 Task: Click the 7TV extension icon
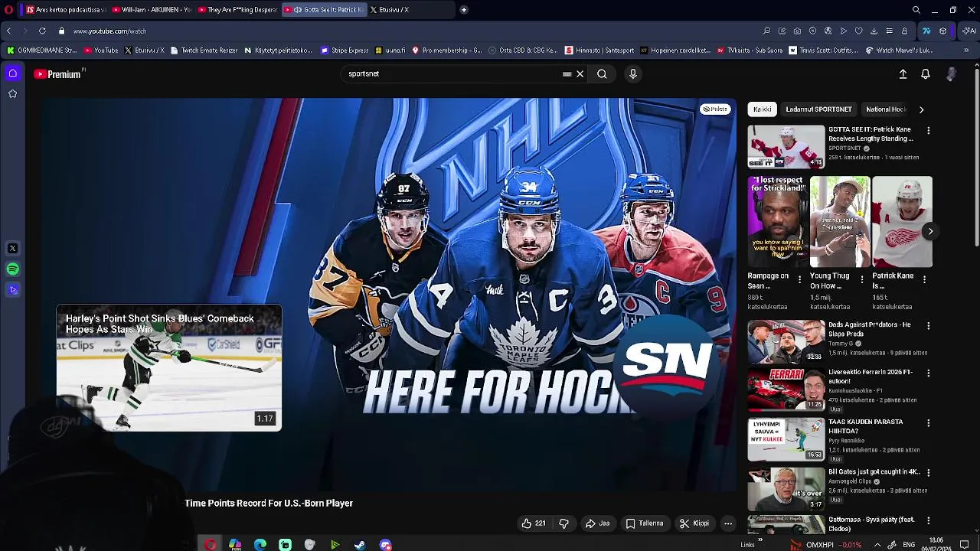coord(926,31)
